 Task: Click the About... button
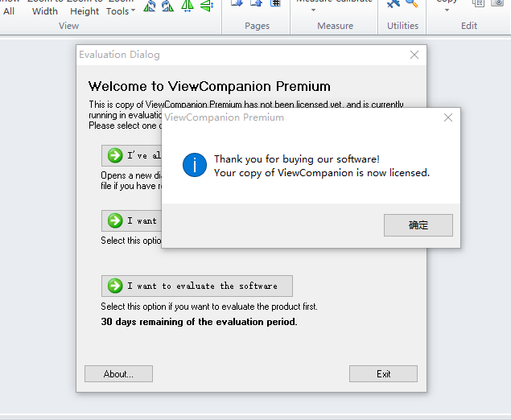point(118,374)
